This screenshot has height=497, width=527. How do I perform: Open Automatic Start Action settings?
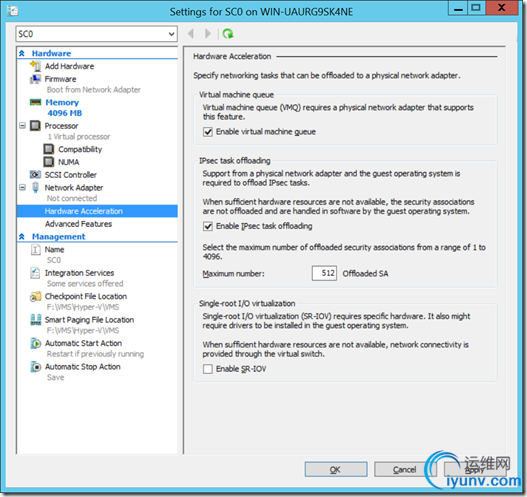tap(83, 343)
